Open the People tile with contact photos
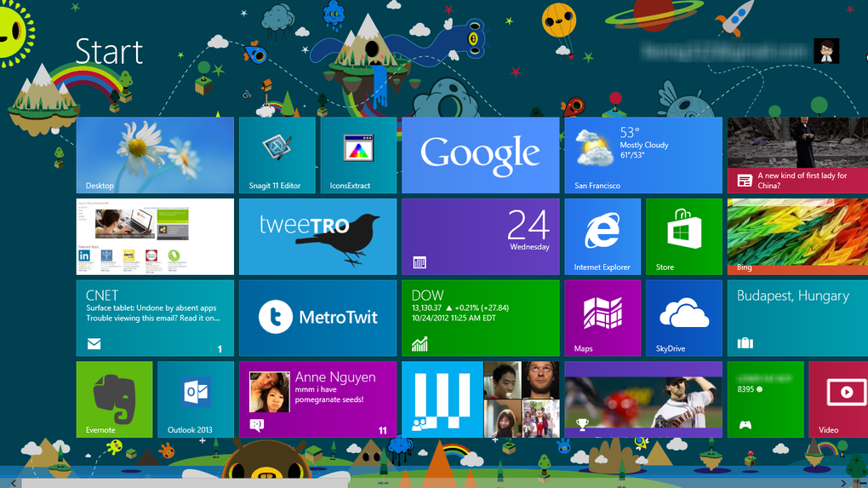 481,399
